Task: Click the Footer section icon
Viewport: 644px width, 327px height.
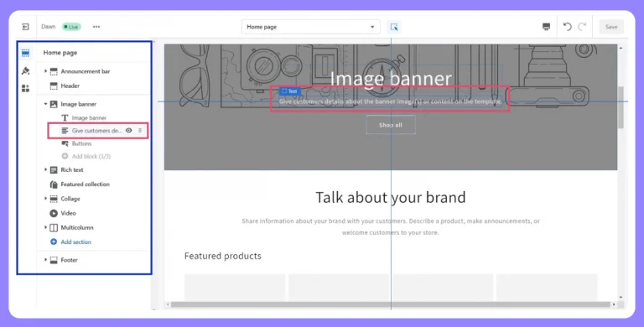Action: click(x=54, y=260)
